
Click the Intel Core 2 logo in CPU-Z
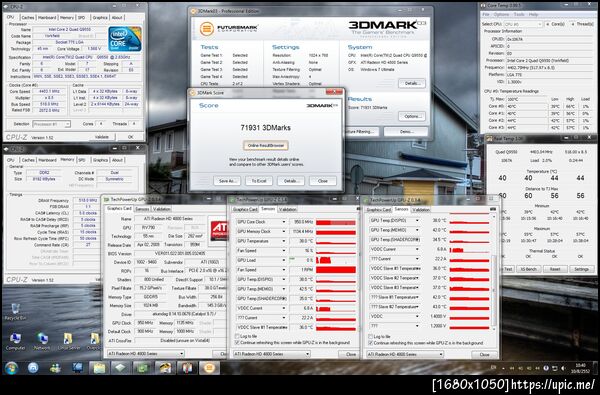coord(124,39)
